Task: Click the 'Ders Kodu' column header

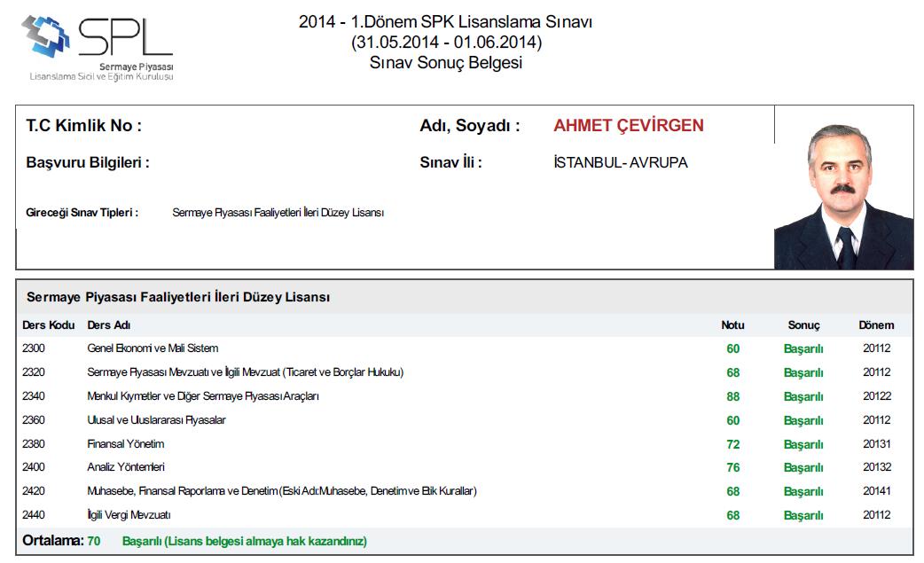Action: tap(48, 325)
